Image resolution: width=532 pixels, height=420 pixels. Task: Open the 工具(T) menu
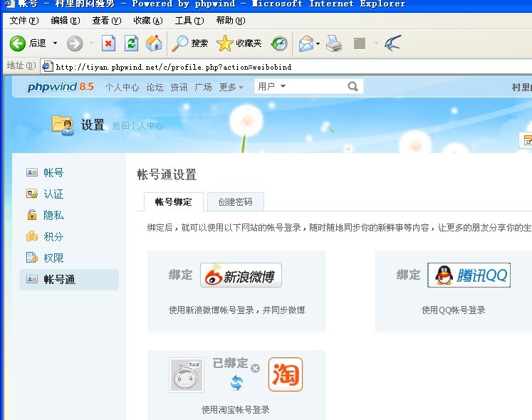(189, 21)
